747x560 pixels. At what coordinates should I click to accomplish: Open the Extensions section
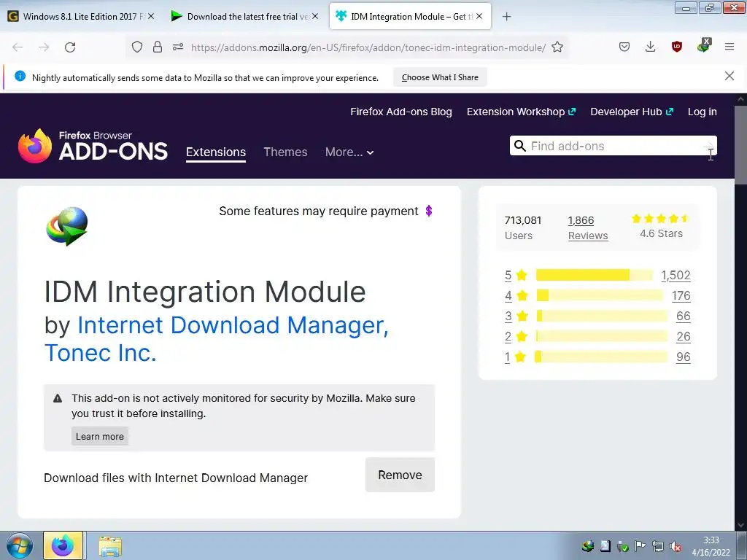[x=216, y=152]
